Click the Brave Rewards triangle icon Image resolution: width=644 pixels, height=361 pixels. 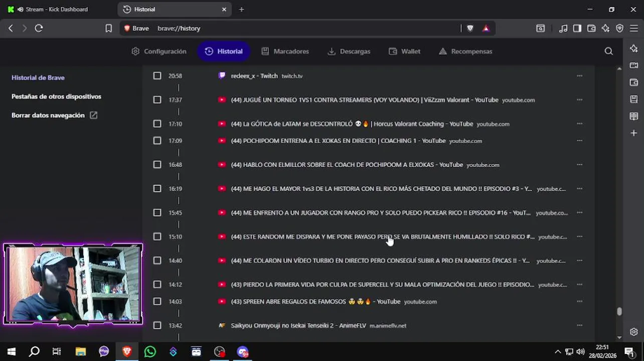pyautogui.click(x=486, y=29)
